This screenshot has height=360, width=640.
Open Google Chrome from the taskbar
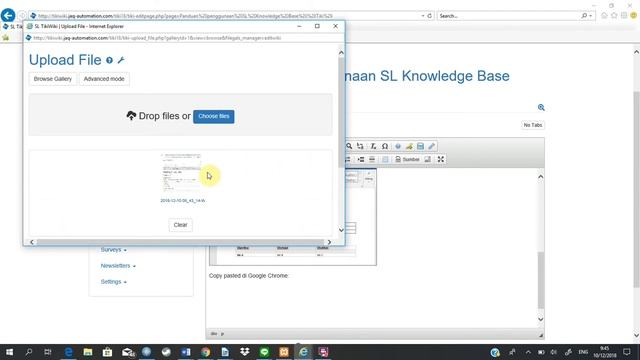click(x=205, y=352)
